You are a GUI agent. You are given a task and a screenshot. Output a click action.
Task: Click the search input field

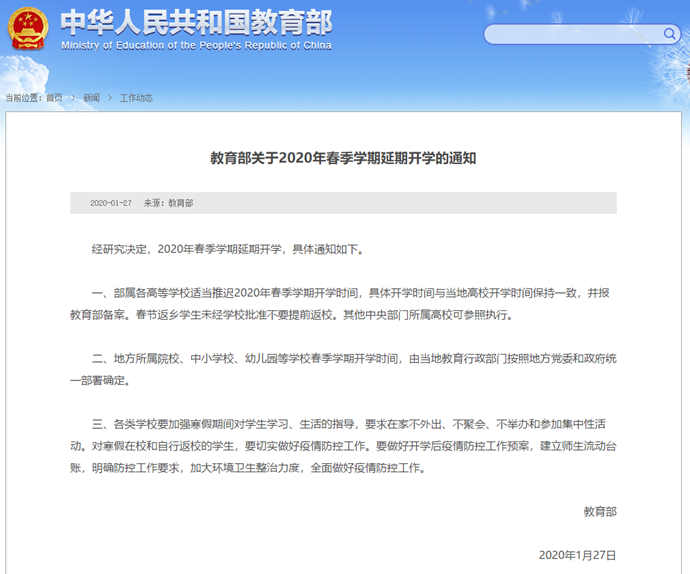(570, 34)
